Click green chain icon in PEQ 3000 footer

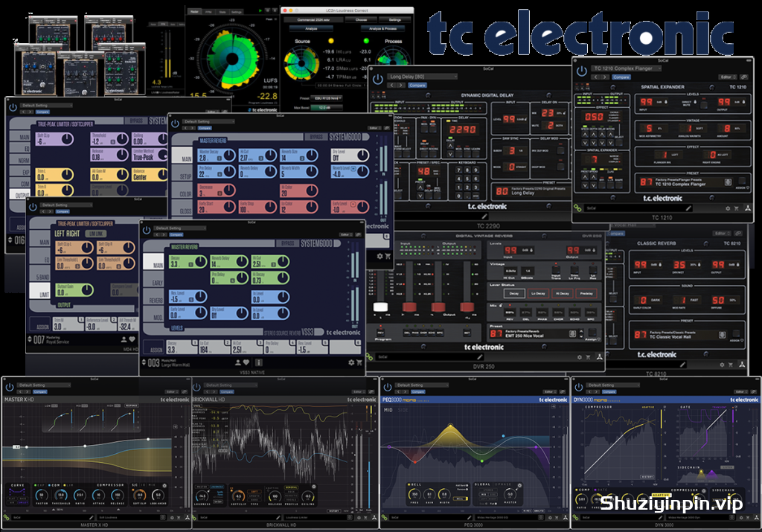coord(385,518)
